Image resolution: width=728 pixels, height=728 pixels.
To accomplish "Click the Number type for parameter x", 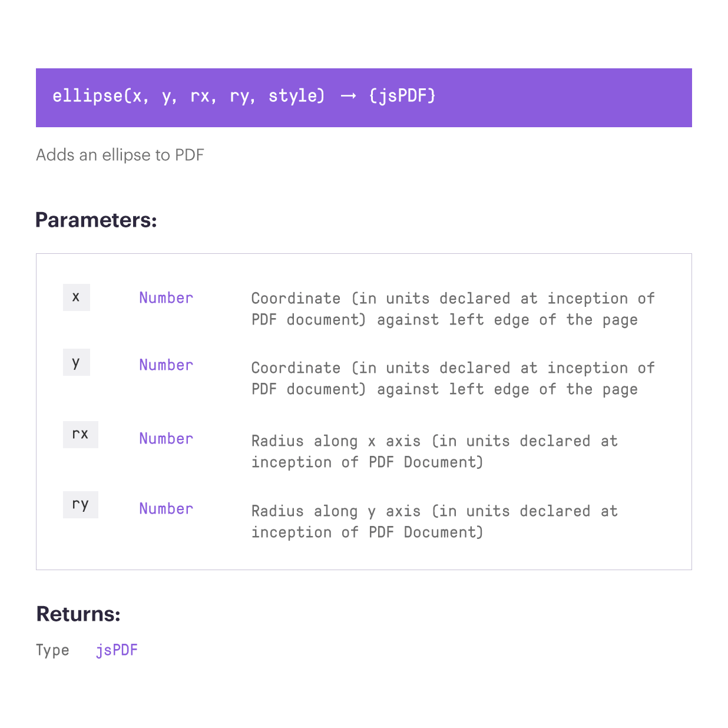I will [166, 298].
